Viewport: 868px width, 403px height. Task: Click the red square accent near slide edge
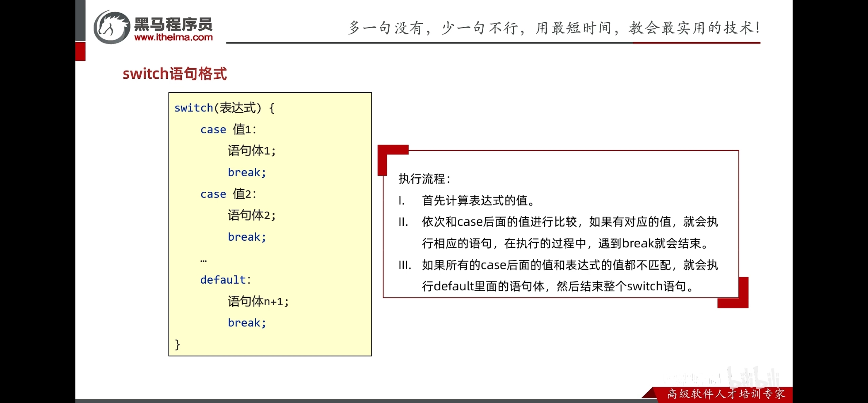pyautogui.click(x=81, y=51)
